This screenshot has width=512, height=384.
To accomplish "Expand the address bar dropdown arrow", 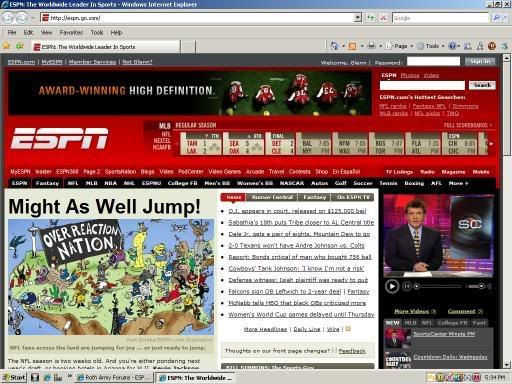I will 357,18.
